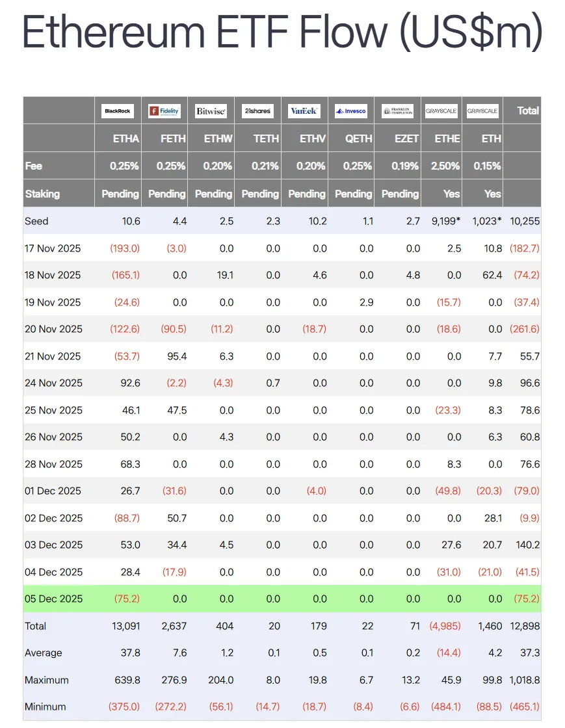
Task: Select the Maximum row label
Action: [x=47, y=680]
